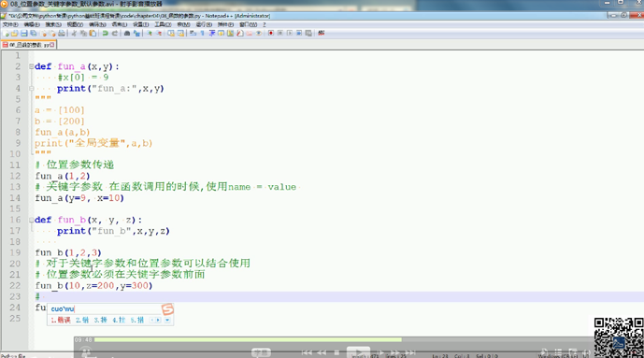Click the Paste clipboard toolbar icon

click(x=93, y=34)
